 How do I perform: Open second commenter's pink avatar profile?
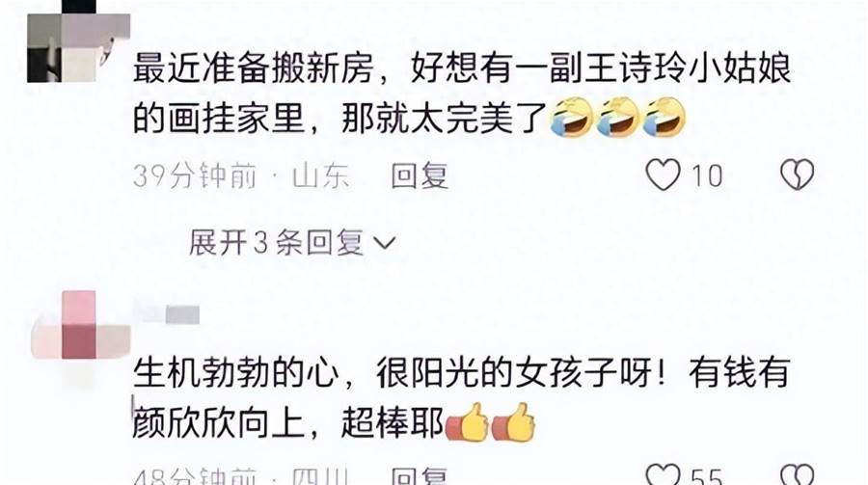pyautogui.click(x=81, y=325)
